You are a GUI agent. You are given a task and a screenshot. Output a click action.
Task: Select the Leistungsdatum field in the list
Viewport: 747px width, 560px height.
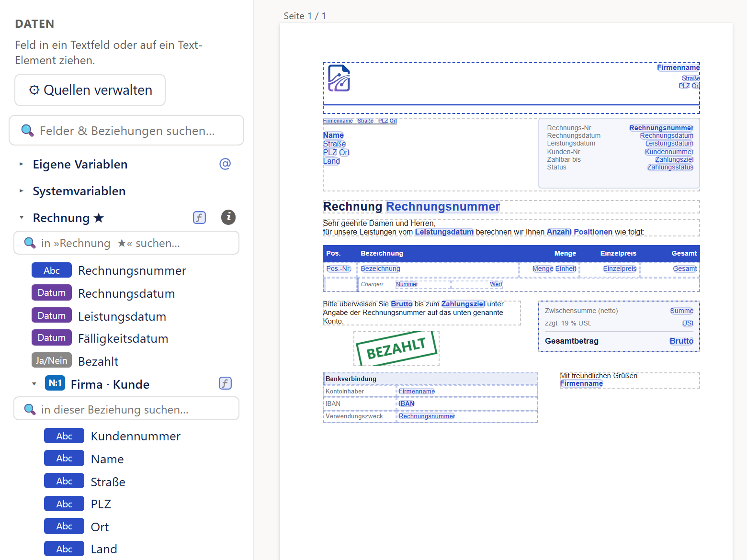coord(122,316)
